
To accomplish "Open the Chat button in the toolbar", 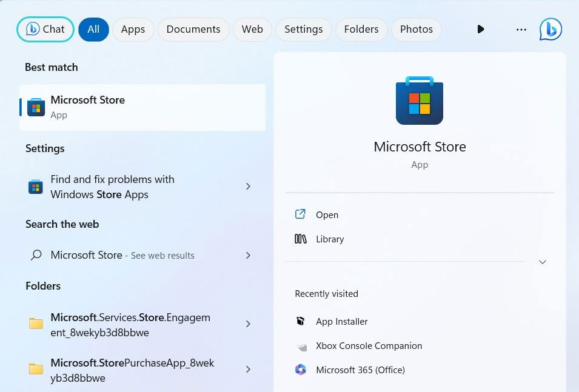I will coord(45,29).
